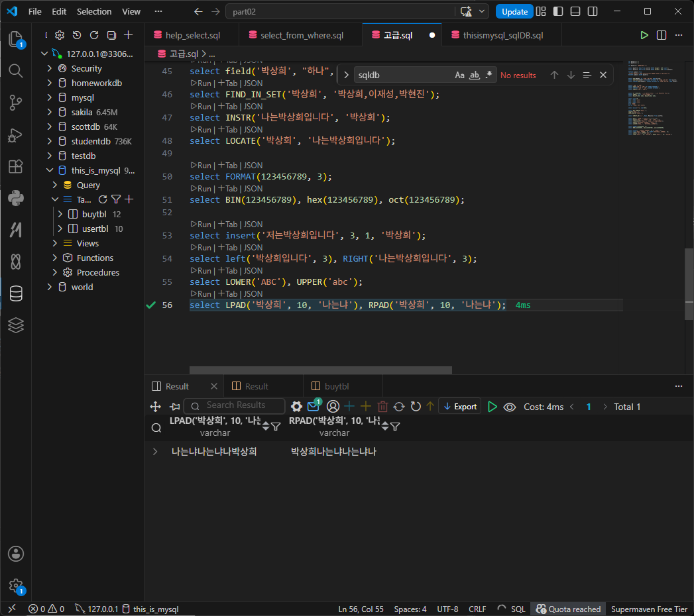This screenshot has width=694, height=616.
Task: Refresh the database connections list
Action: point(94,35)
